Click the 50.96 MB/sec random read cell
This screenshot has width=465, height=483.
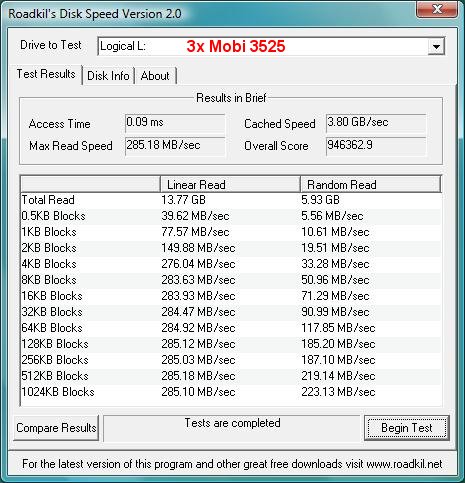point(335,280)
